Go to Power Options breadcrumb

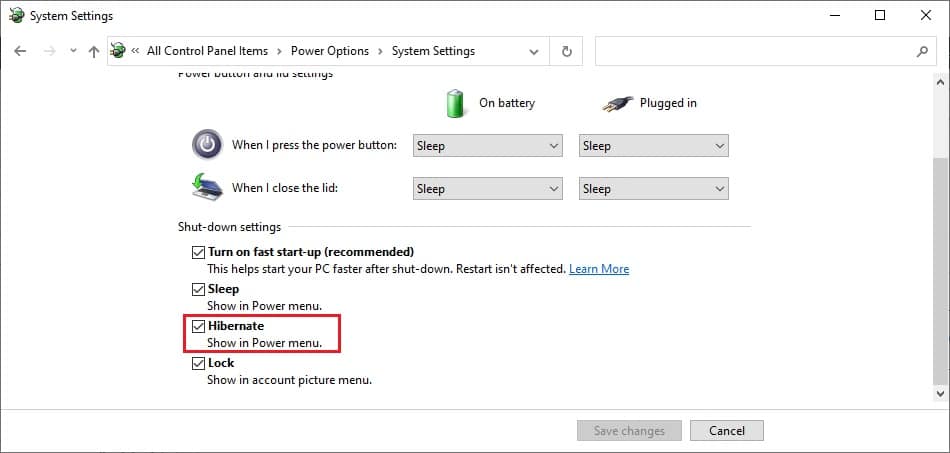click(329, 51)
